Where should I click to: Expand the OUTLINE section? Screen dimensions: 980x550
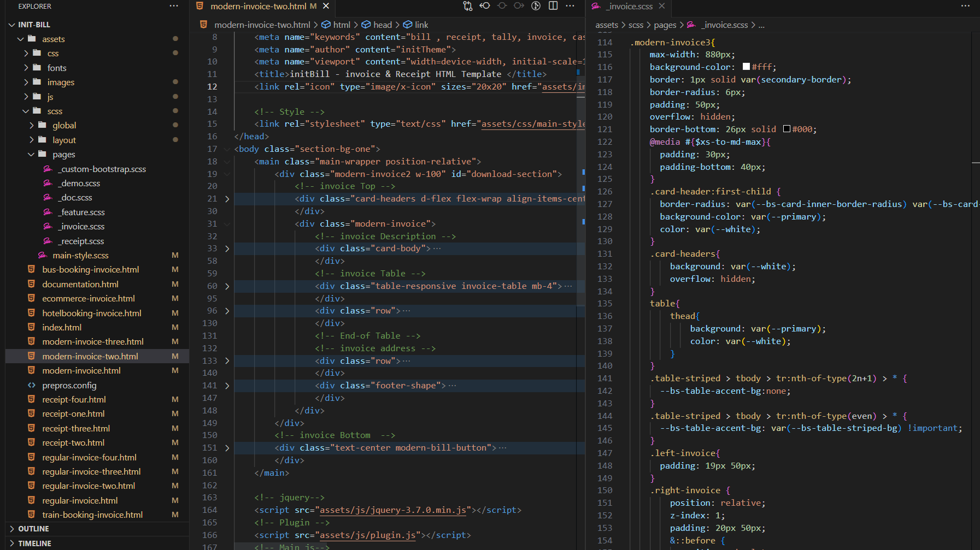pyautogui.click(x=12, y=529)
